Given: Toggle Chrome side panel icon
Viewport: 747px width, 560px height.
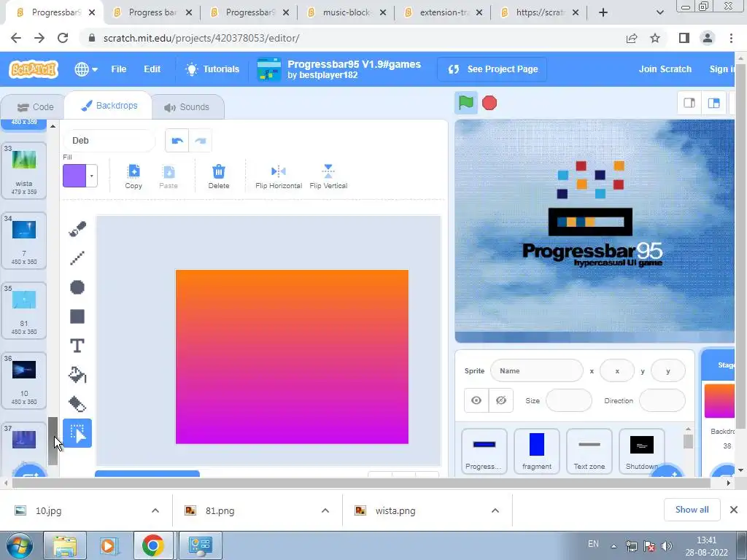Looking at the screenshot, I should pos(684,38).
